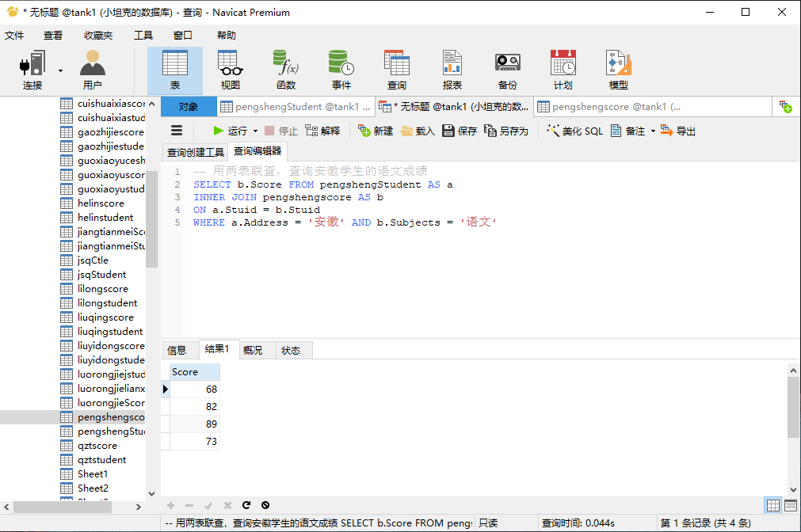Create a new query with 新建
Screen dimensions: 801x532
376,131
